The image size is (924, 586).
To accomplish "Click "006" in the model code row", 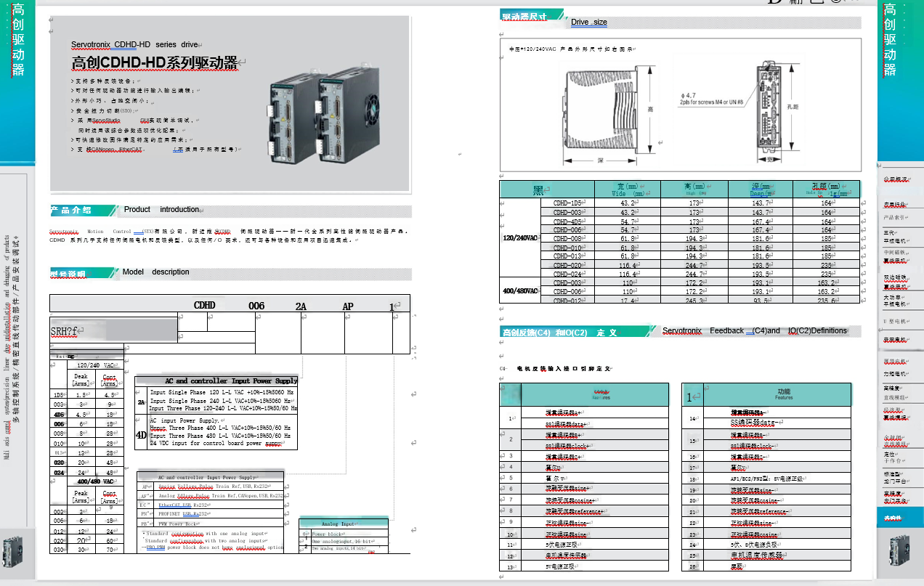I will coord(256,306).
